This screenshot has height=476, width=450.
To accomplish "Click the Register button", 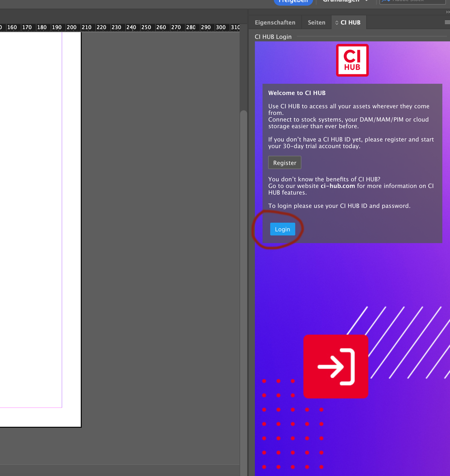I will [285, 163].
